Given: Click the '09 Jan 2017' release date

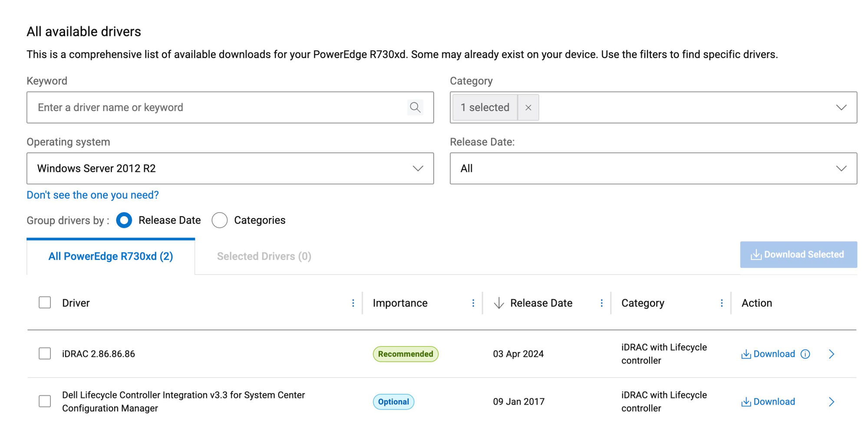Looking at the screenshot, I should click(519, 402).
